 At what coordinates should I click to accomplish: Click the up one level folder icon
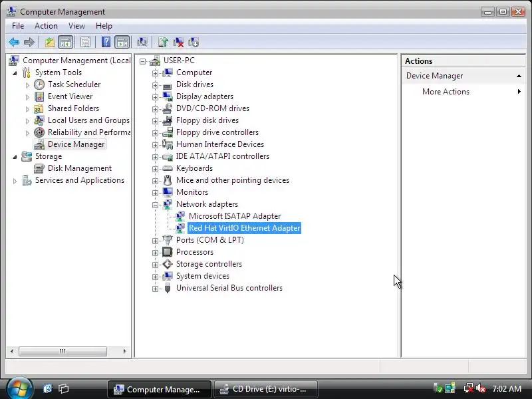click(x=50, y=43)
